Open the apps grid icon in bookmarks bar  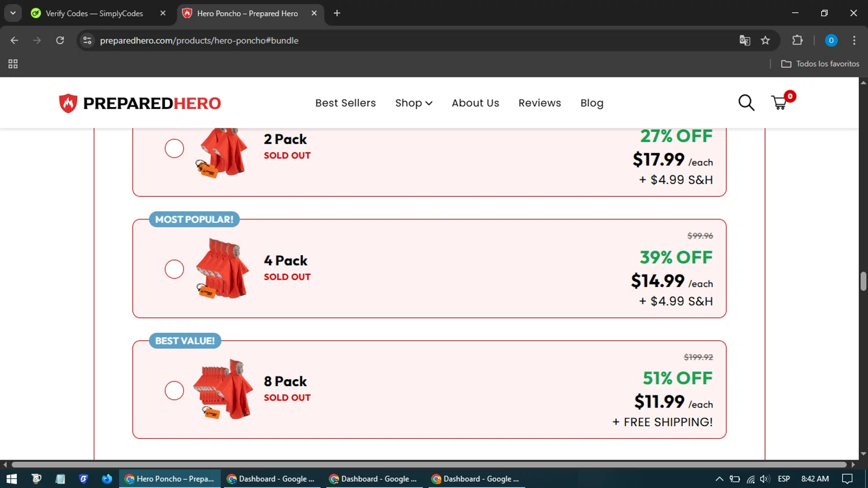13,64
